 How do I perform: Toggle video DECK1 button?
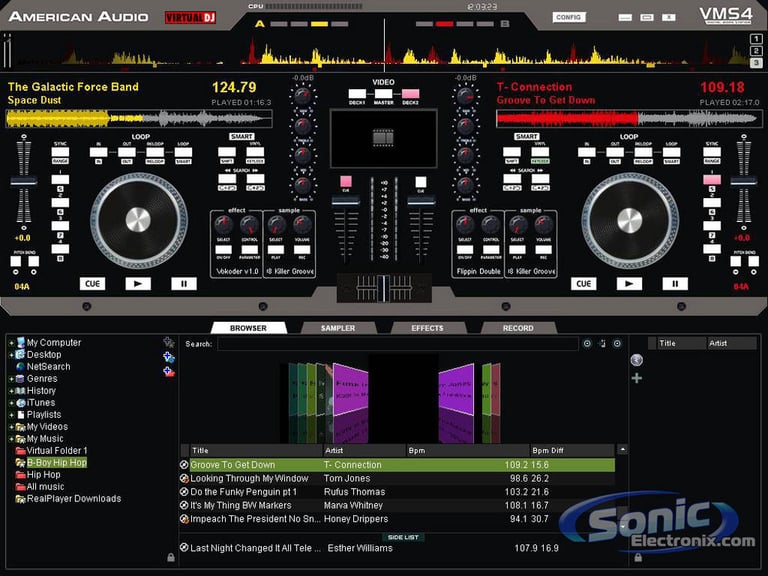click(357, 94)
